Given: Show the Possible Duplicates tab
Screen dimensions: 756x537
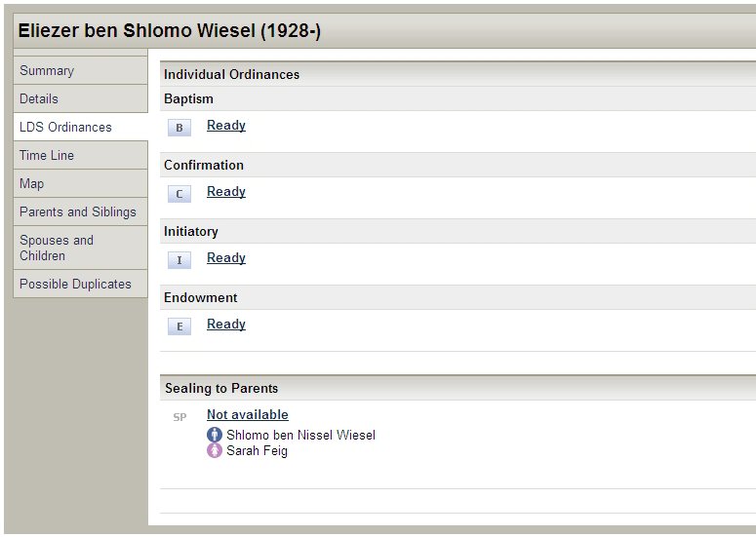Looking at the screenshot, I should point(75,284).
